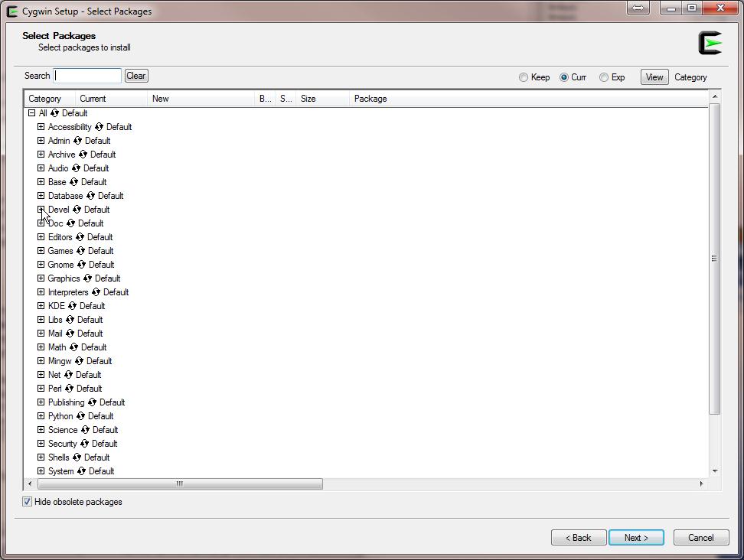Select the Curr radio button
Screen dimensions: 744x560
pyautogui.click(x=563, y=77)
